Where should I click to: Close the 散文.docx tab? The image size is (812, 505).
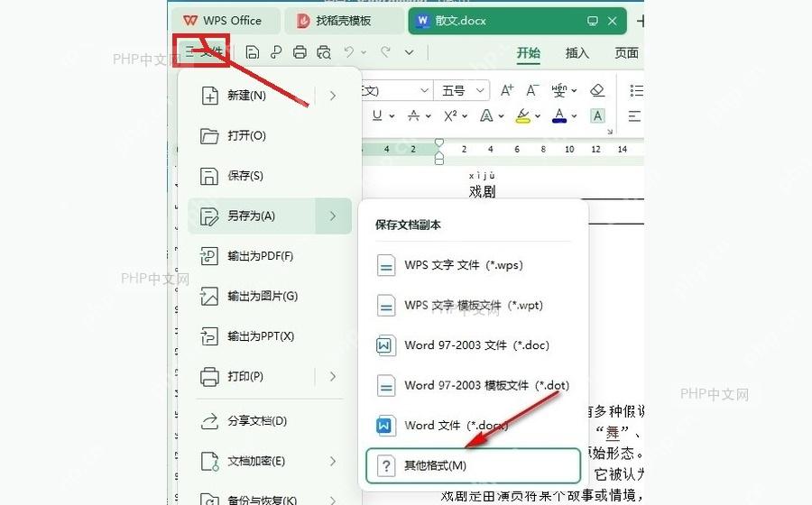[x=612, y=21]
